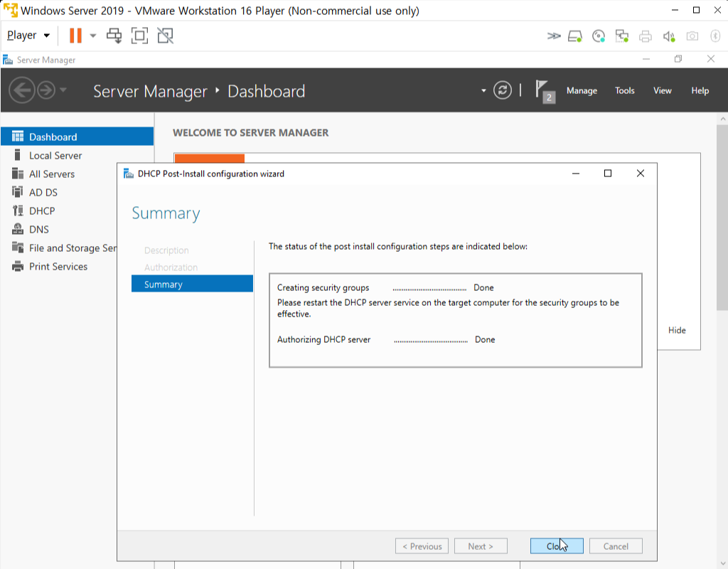Click the AD DS icon in sidebar
Screen dimensions: 728x569
pyautogui.click(x=18, y=192)
